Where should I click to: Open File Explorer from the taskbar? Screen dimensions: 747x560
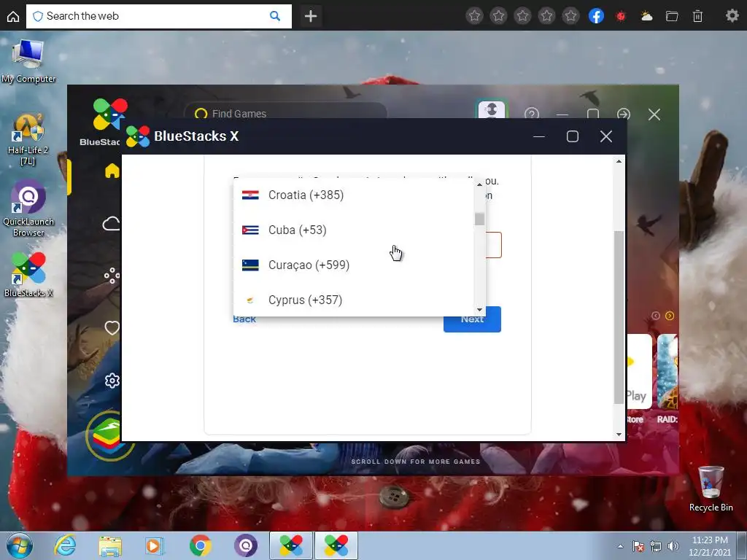coord(110,545)
